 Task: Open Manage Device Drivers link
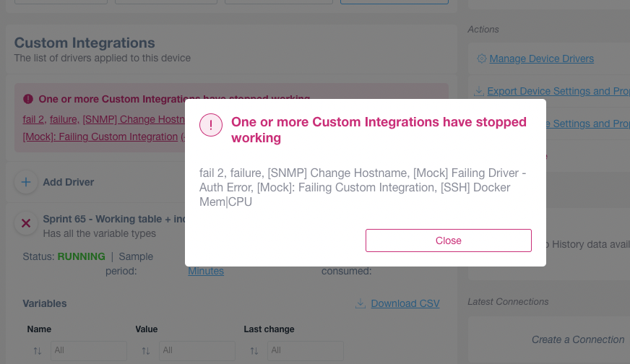point(541,58)
